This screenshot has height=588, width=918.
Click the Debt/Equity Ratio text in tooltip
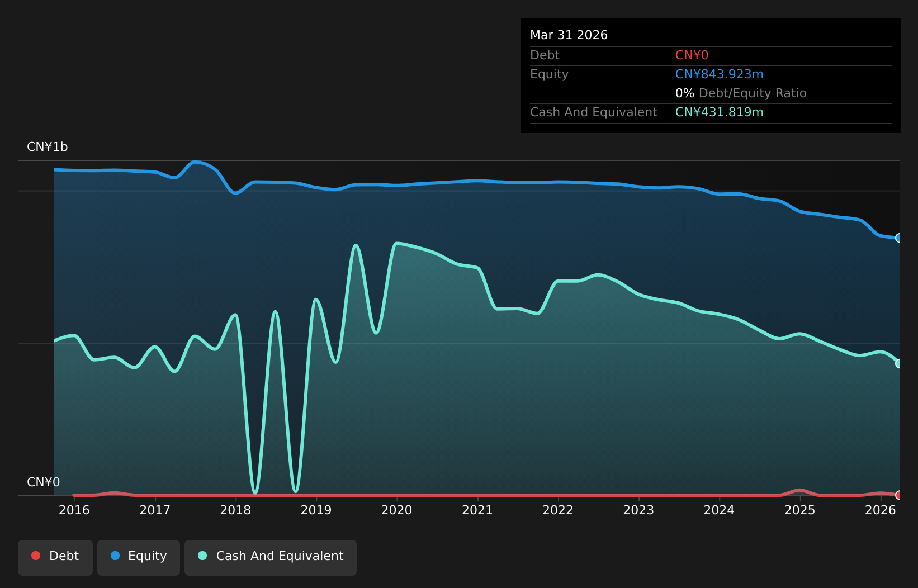click(753, 93)
